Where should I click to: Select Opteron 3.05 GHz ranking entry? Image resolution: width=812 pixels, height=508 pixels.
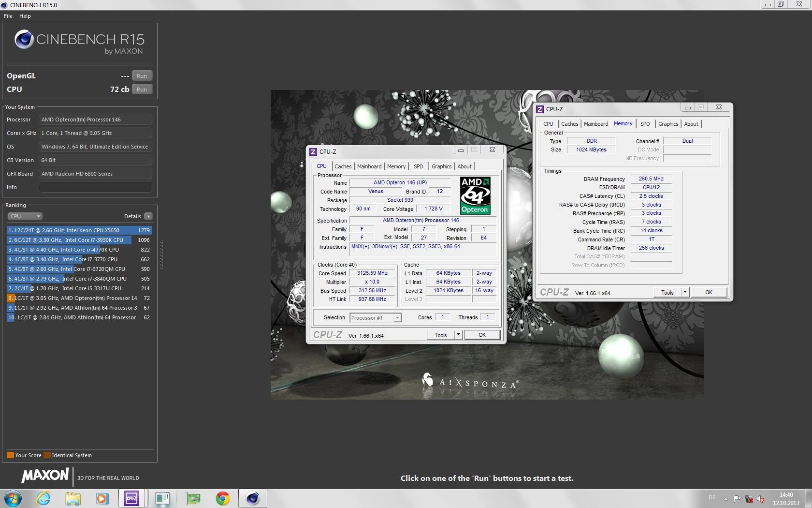tap(79, 298)
